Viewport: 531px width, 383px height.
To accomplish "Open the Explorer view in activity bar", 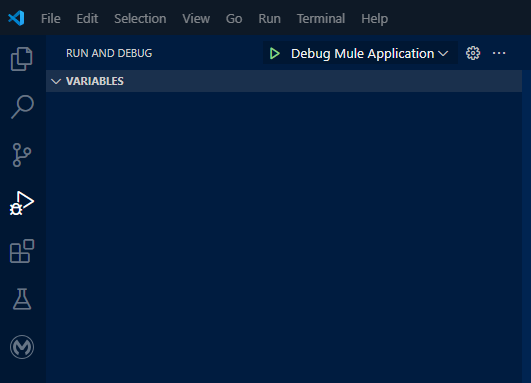I will [22, 59].
